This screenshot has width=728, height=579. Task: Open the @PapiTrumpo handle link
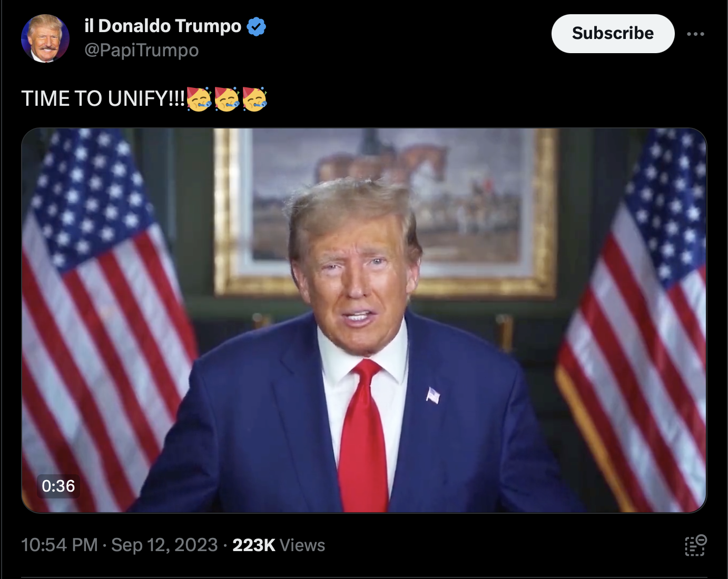tap(142, 51)
